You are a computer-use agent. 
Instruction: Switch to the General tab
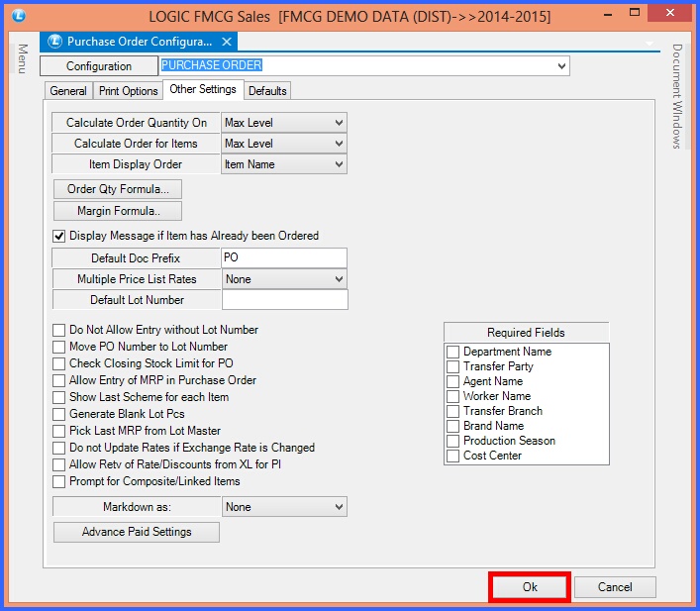click(68, 91)
